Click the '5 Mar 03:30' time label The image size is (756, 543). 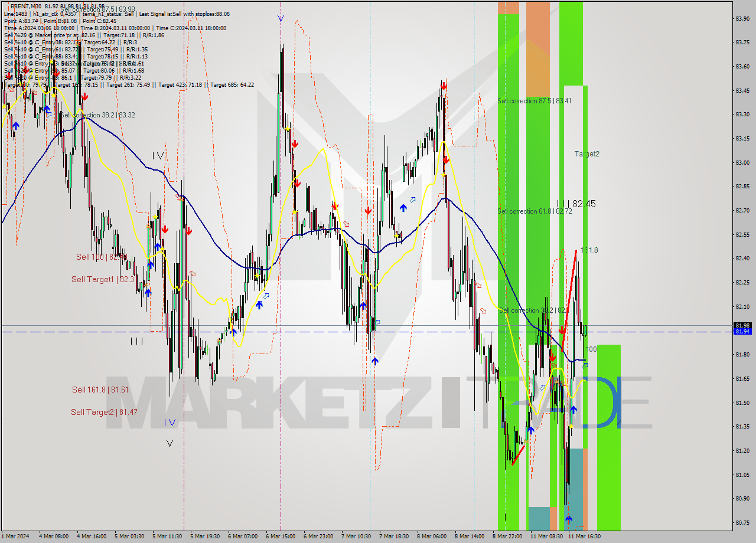[x=129, y=537]
